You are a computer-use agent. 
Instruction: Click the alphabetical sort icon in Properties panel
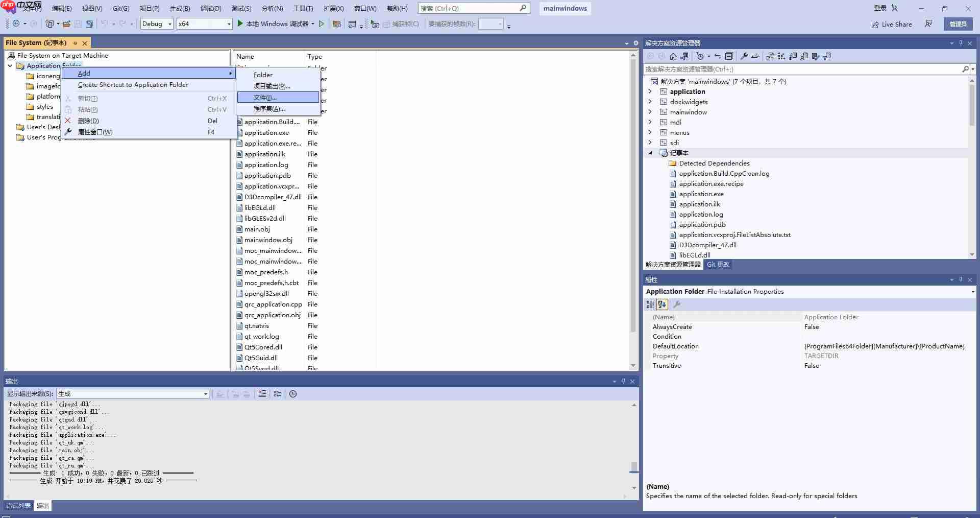tap(662, 304)
